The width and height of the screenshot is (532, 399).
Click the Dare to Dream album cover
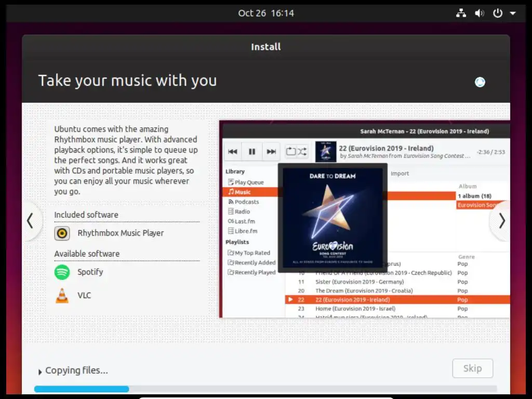[332, 218]
